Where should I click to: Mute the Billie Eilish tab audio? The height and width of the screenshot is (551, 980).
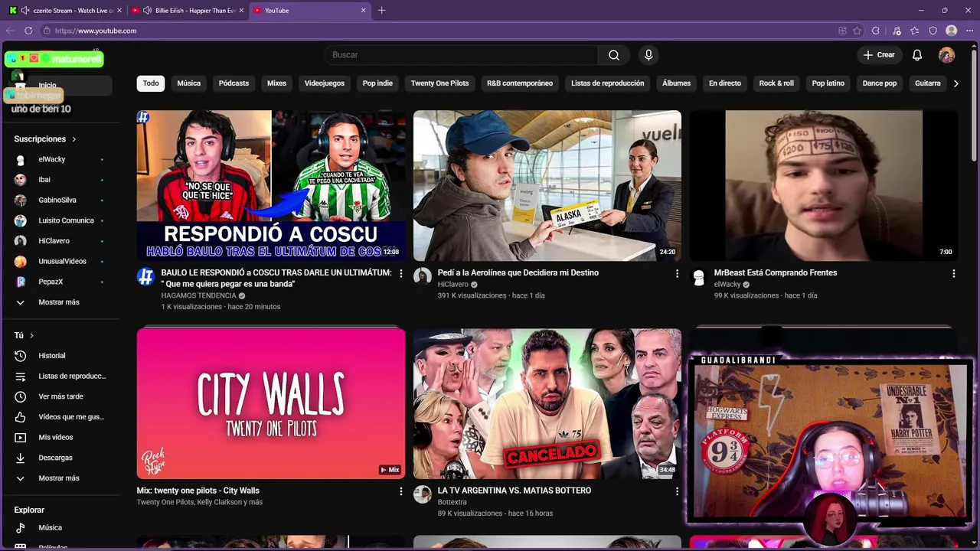pyautogui.click(x=148, y=11)
